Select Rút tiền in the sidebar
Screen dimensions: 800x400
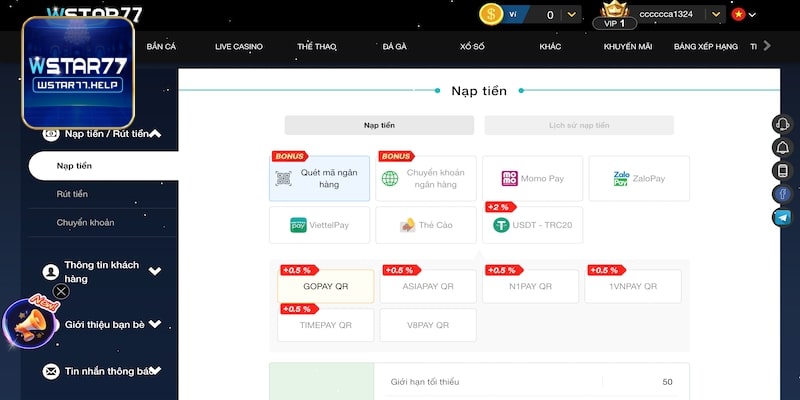(x=72, y=194)
